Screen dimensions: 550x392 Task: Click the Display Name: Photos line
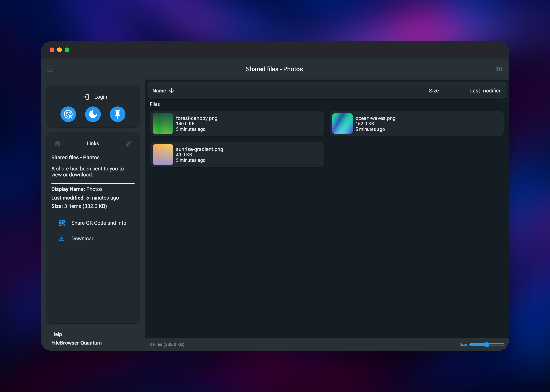tap(77, 189)
